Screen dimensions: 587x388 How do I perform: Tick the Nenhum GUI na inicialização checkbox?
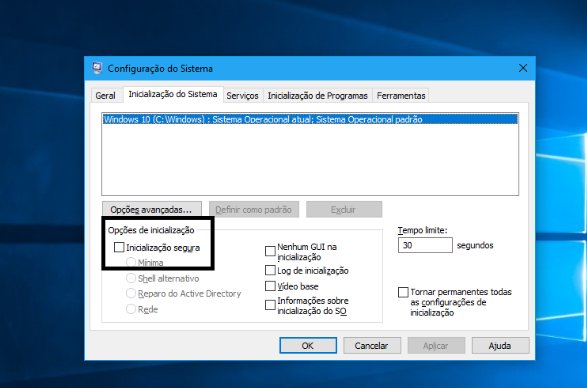pyautogui.click(x=270, y=251)
